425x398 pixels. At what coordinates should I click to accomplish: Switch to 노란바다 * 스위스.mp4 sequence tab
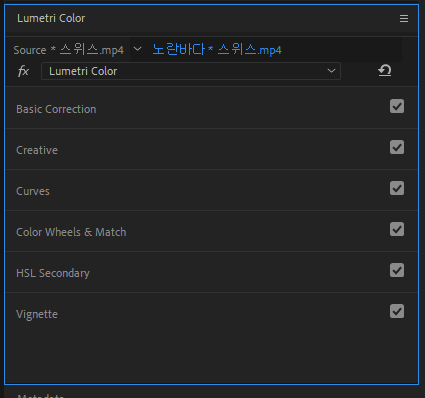point(217,50)
